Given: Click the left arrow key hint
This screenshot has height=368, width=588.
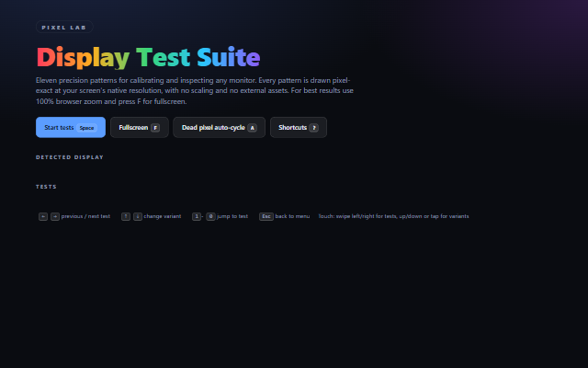Looking at the screenshot, I should [x=43, y=217].
